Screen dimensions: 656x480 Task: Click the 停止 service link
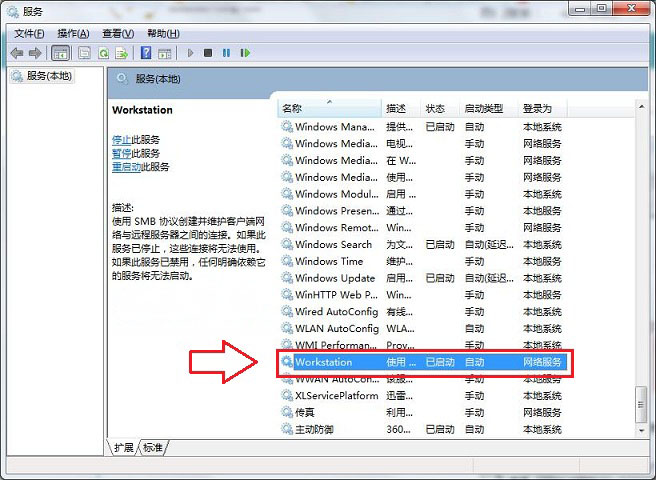click(121, 140)
